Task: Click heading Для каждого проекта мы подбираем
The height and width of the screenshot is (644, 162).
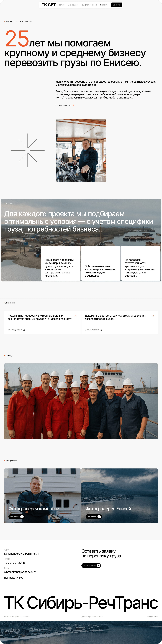Action: click(x=79, y=221)
